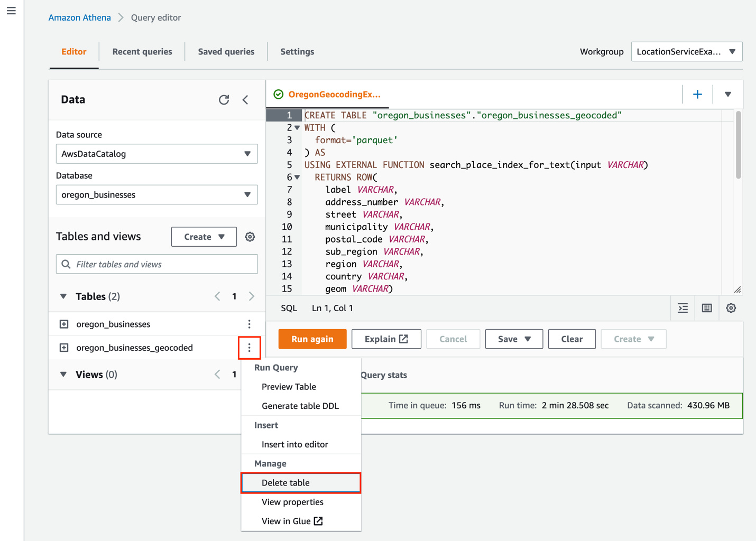Open keyboard shortcuts from the editor status bar
This screenshot has height=541, width=756.
point(706,308)
